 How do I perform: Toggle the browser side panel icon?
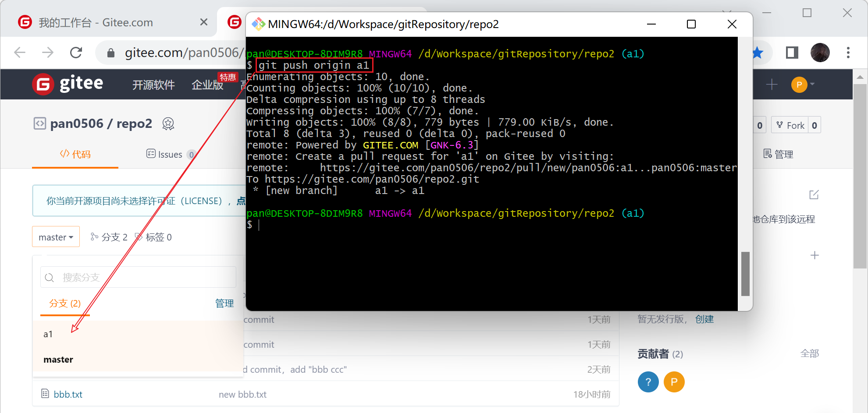792,53
